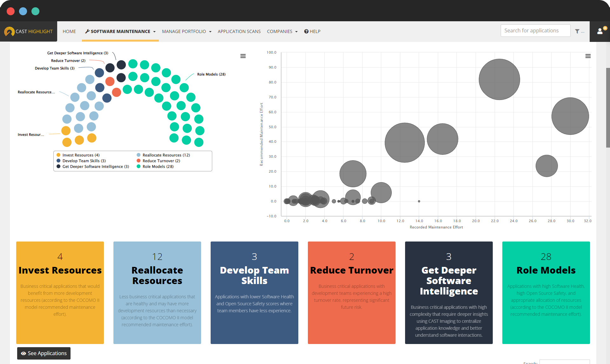Screen dimensions: 610x364
Task: Toggle the Invest Resources legend series
Action: pyautogui.click(x=81, y=155)
